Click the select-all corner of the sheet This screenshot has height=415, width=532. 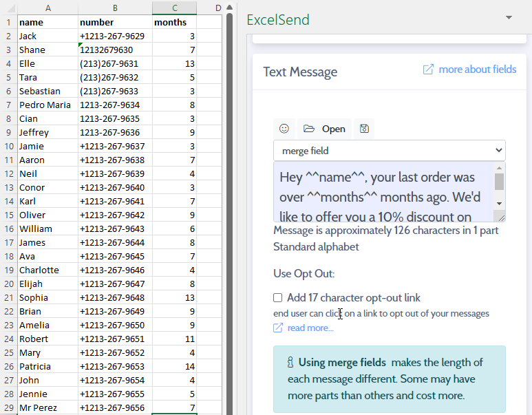(9, 8)
